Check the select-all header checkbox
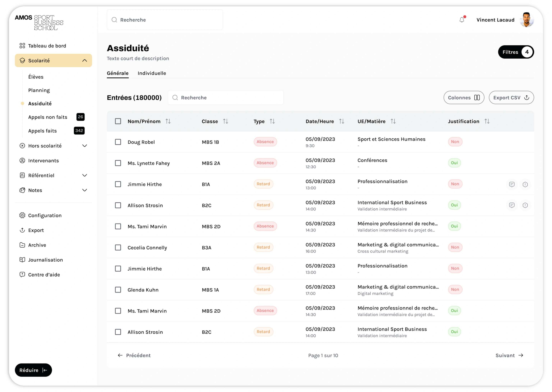Image resolution: width=552 pixels, height=392 pixels. point(118,121)
